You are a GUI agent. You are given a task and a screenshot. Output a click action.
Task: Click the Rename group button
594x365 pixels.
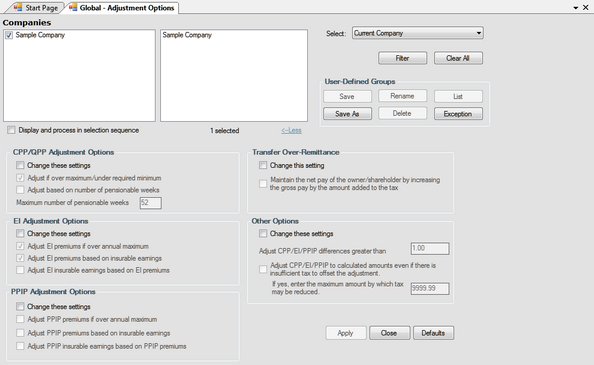tap(402, 96)
